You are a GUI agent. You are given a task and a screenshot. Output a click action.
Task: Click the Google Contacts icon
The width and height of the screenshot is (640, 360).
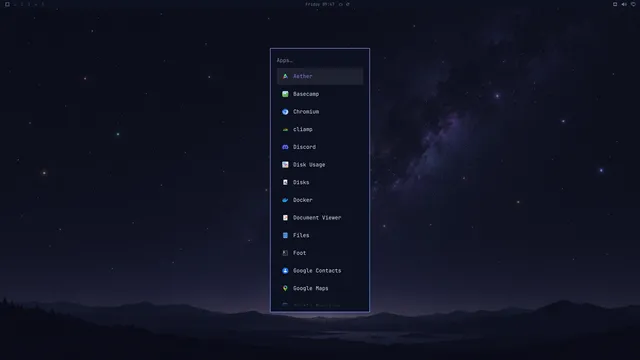pyautogui.click(x=285, y=271)
